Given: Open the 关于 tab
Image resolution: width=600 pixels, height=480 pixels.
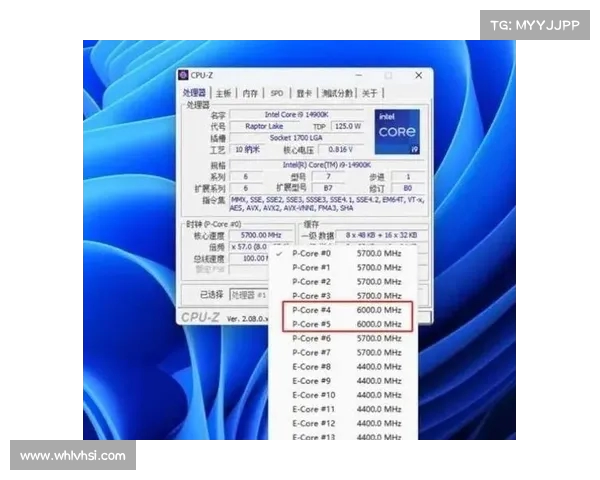Looking at the screenshot, I should (370, 93).
